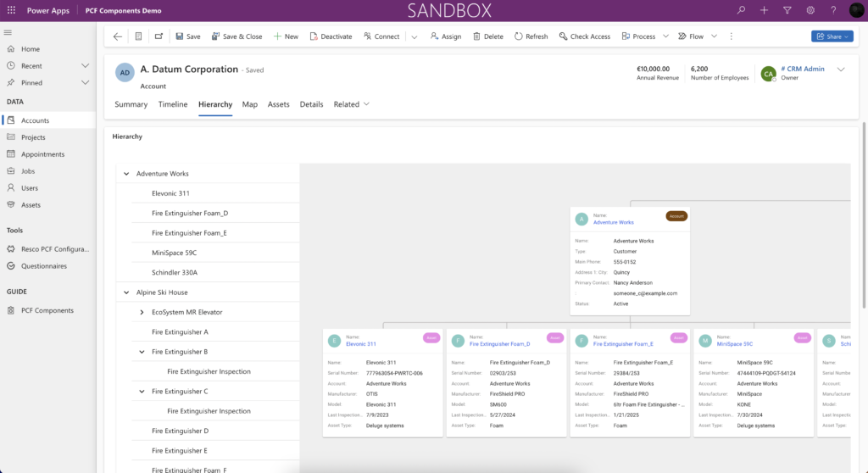Click Delete in the command bar
868x473 pixels.
pyautogui.click(x=487, y=36)
